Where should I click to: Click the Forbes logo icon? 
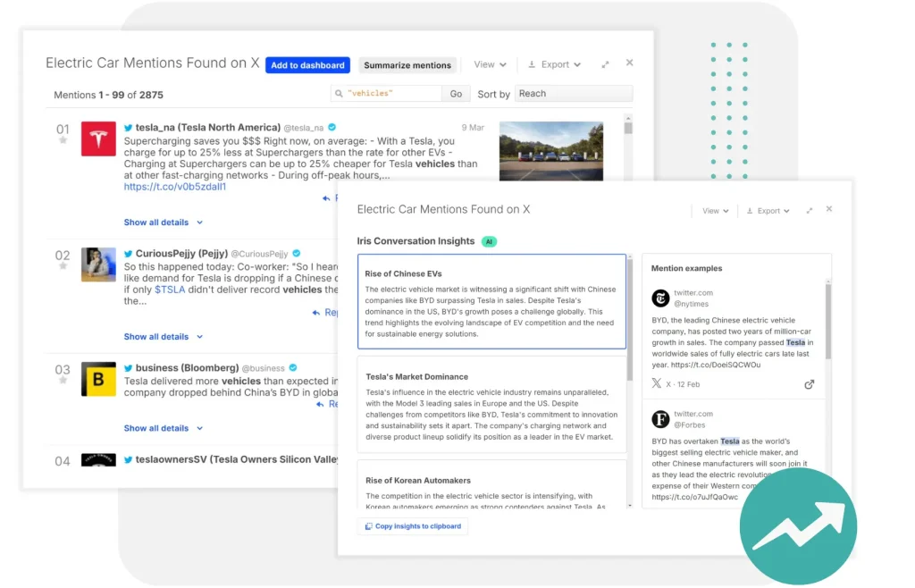(660, 419)
